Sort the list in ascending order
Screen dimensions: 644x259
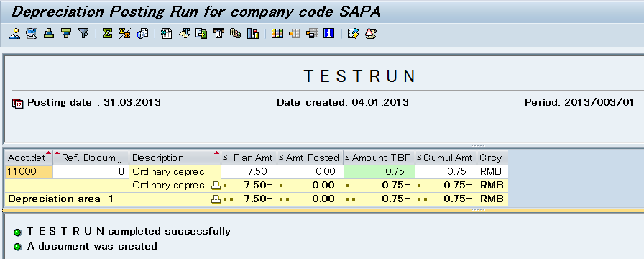(49, 34)
